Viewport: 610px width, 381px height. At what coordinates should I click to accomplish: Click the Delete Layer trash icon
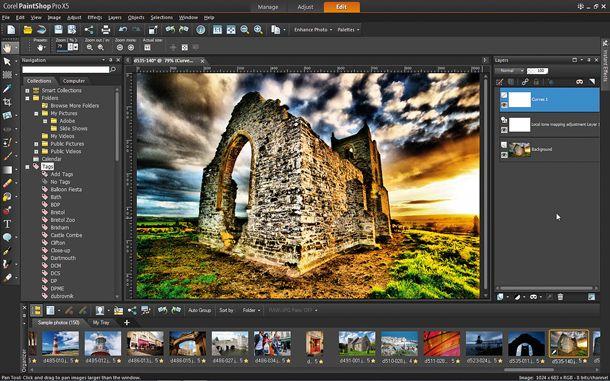560,297
